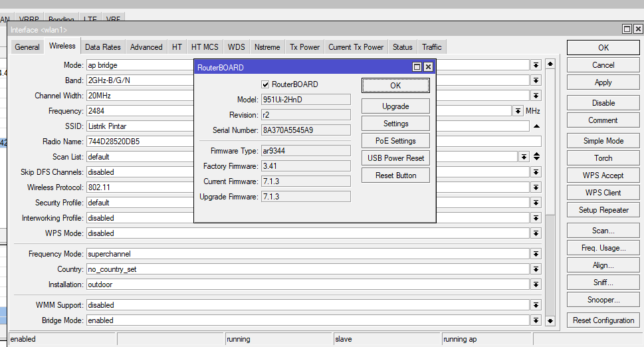Confirm the RouterBOARD dialog with OK
The height and width of the screenshot is (347, 644).
point(395,85)
